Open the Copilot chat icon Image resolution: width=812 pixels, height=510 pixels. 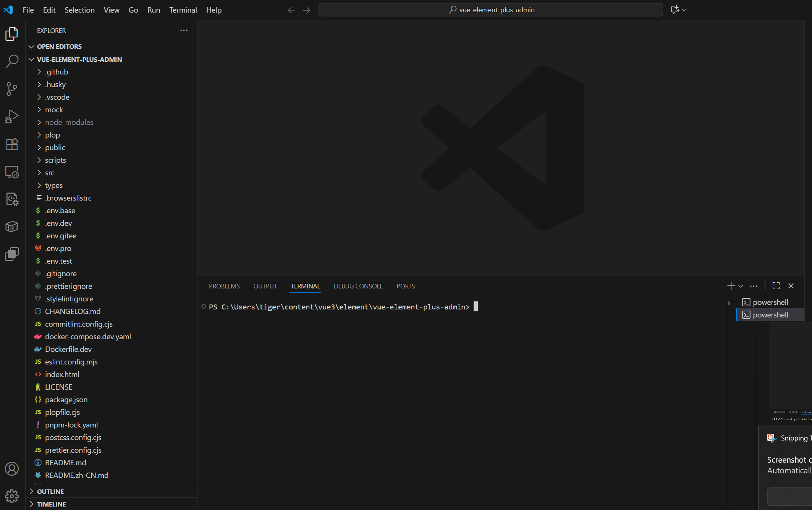point(675,10)
